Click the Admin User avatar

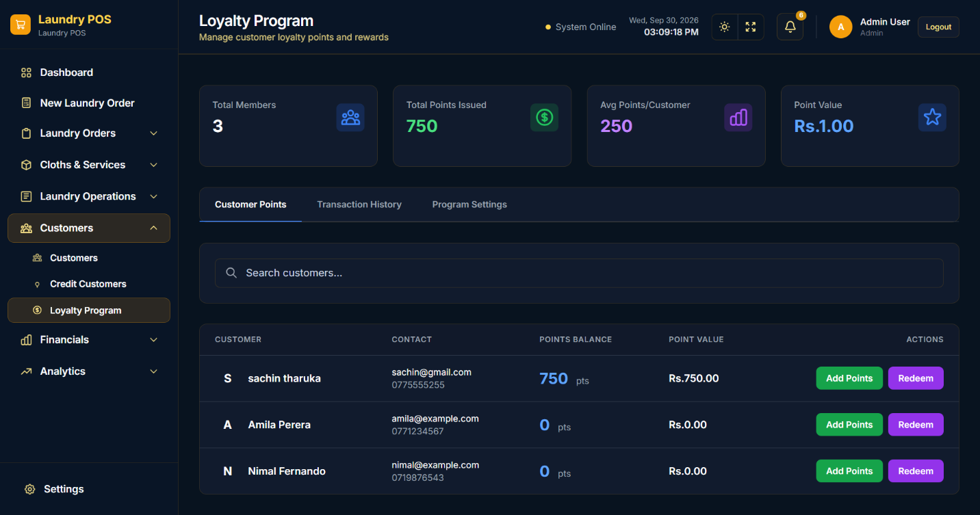point(841,27)
